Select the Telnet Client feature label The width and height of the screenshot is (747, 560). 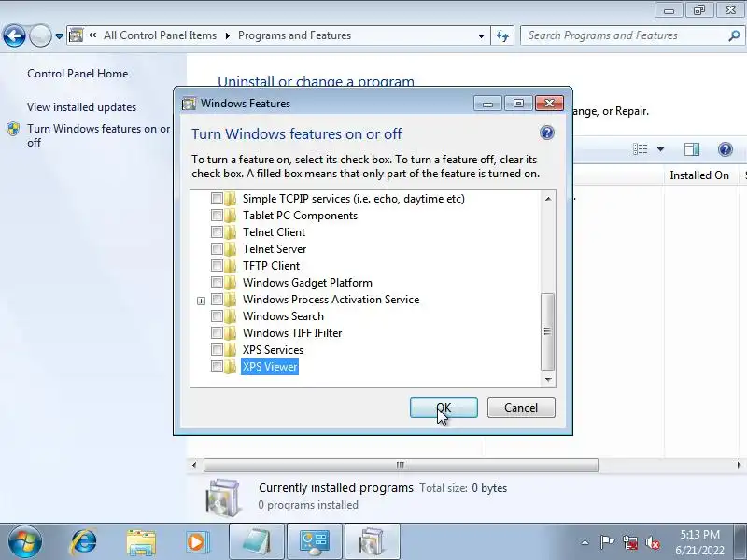tap(274, 232)
